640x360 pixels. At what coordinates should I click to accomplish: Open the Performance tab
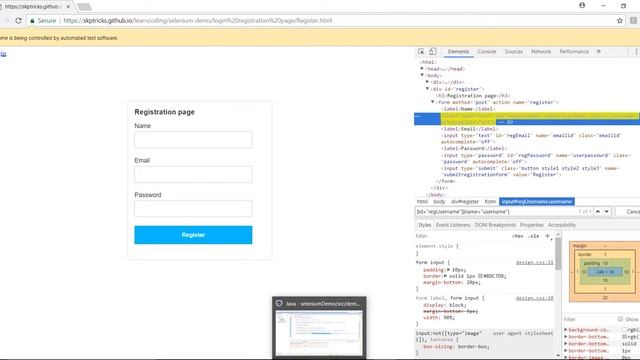coord(574,52)
